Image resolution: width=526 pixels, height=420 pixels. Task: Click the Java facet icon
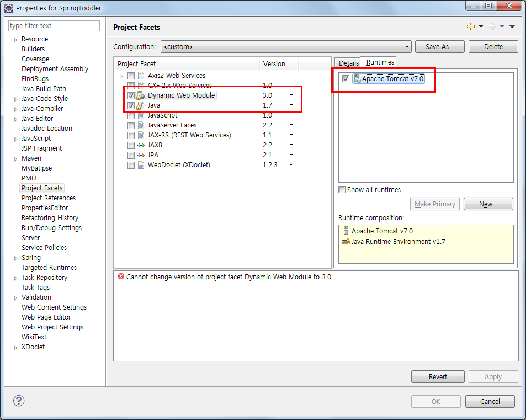pyautogui.click(x=141, y=105)
